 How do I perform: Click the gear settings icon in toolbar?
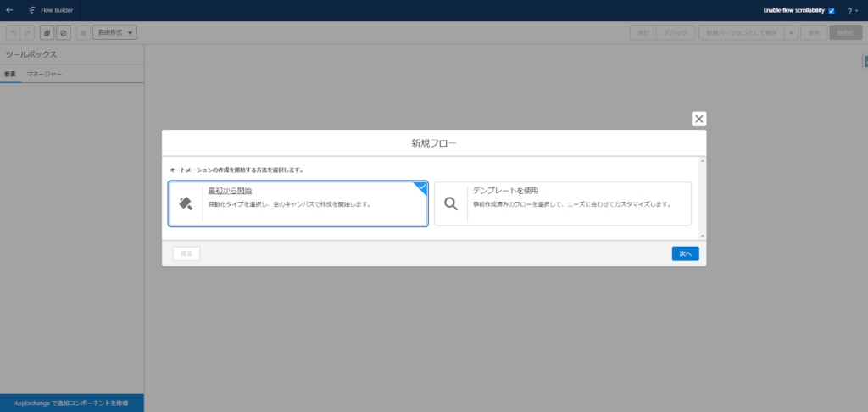83,32
